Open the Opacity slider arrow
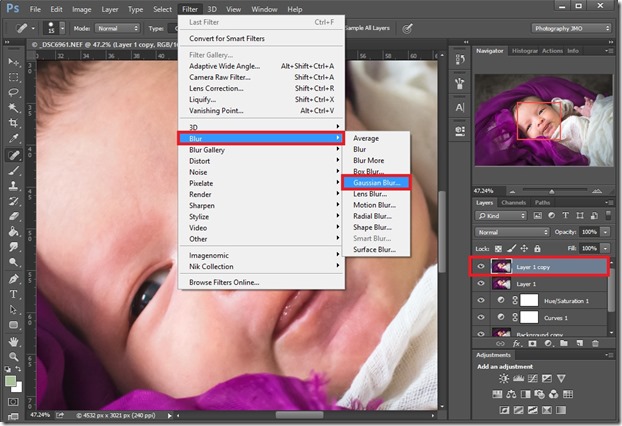The width and height of the screenshot is (622, 426). tap(605, 232)
